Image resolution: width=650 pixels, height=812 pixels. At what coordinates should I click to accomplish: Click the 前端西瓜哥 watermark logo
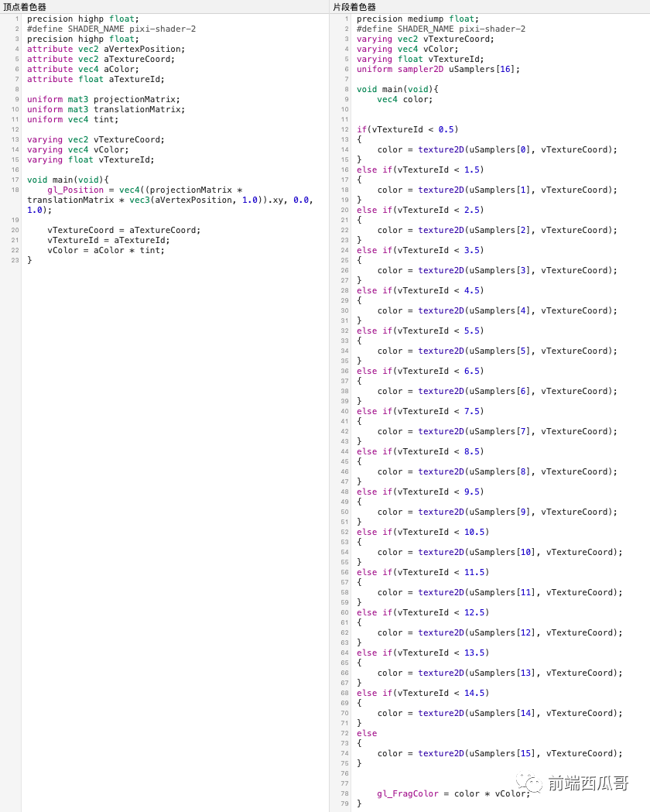573,783
